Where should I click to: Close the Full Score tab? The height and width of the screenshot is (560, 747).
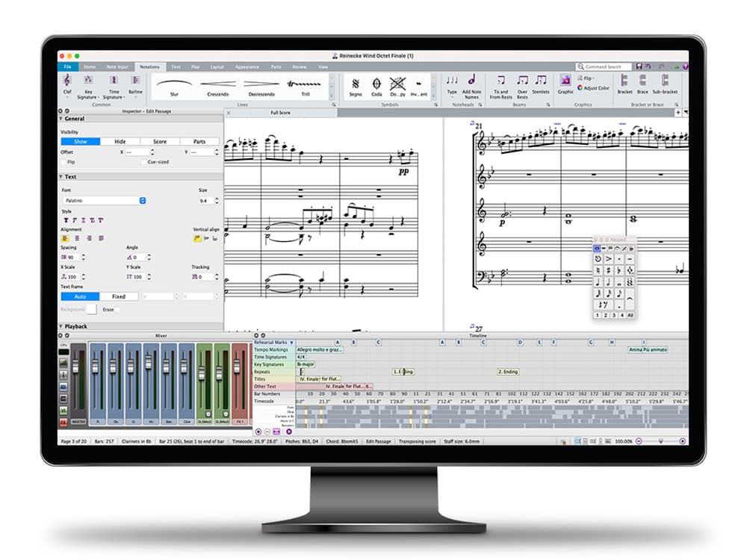pos(229,113)
